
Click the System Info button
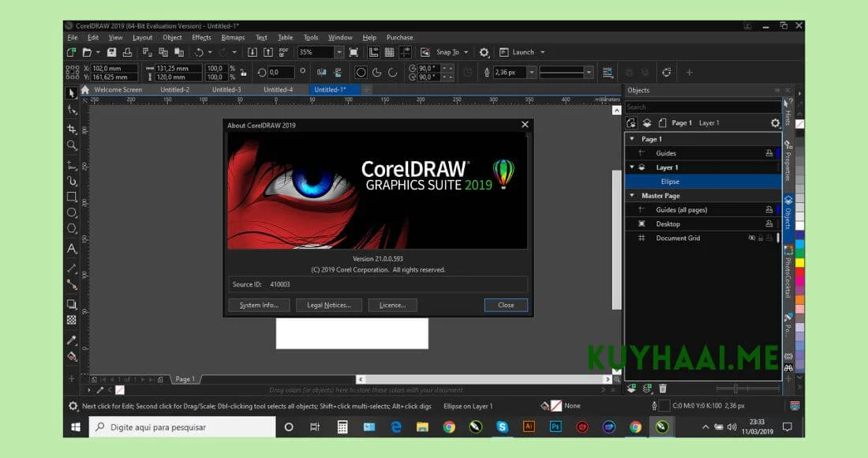pyautogui.click(x=259, y=305)
